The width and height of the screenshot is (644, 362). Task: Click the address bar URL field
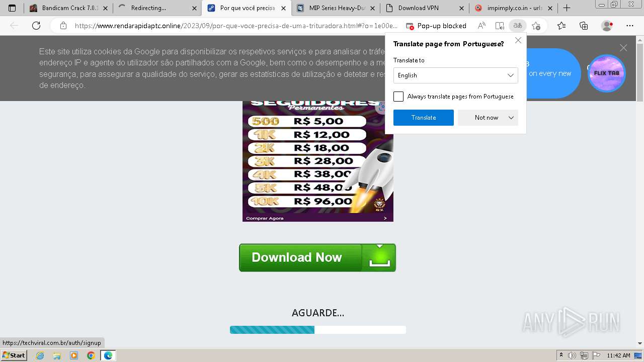click(236, 26)
